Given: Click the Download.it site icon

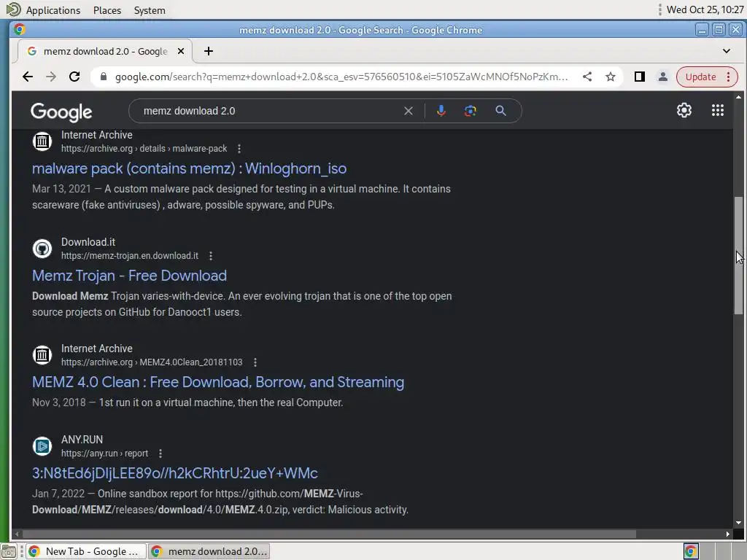Looking at the screenshot, I should (42, 249).
